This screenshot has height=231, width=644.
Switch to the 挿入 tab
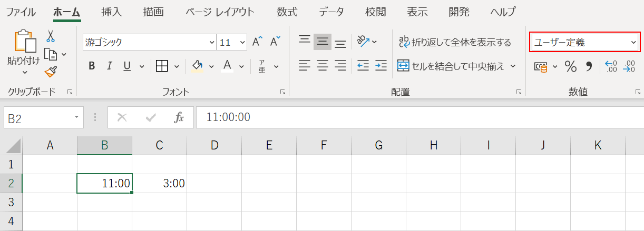point(111,12)
